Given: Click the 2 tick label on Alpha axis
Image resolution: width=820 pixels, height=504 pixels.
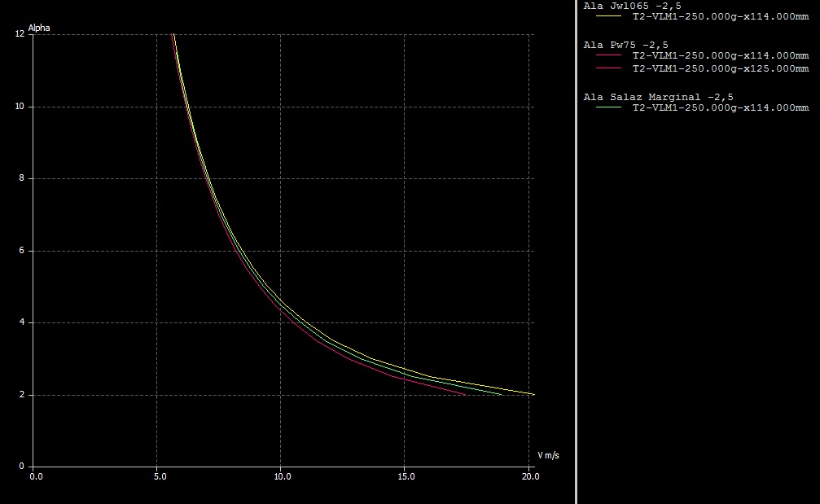Looking at the screenshot, I should coord(21,395).
